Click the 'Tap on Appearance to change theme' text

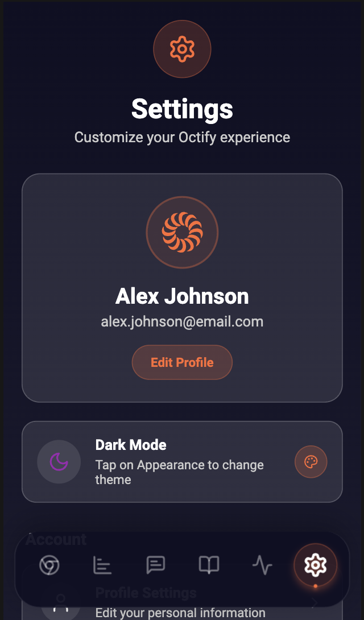click(x=179, y=472)
